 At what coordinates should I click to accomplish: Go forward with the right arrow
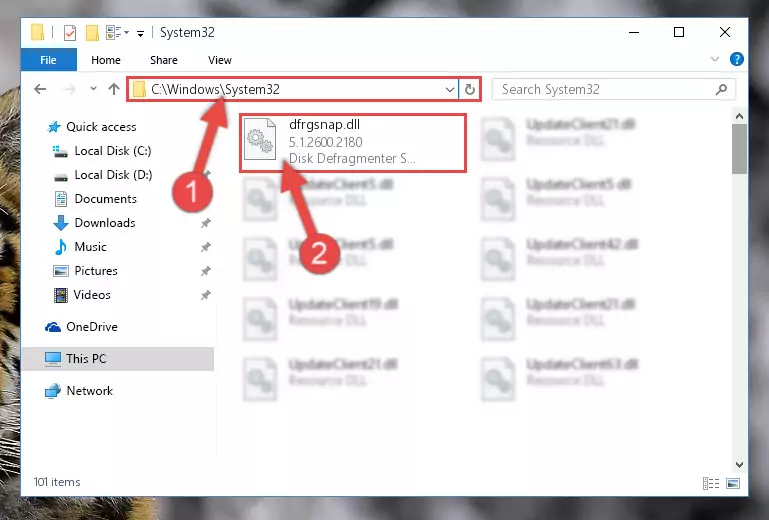coord(70,89)
